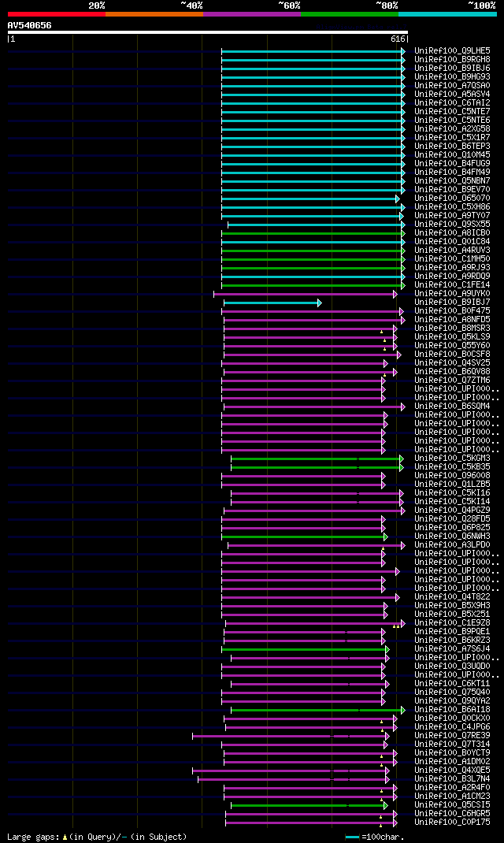This screenshot has width=504, height=843.
Task: Open hit UniRef100_C1MH50
Action: (452, 258)
